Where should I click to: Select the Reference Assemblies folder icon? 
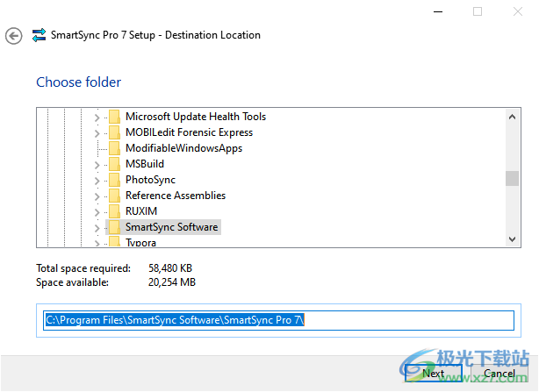(114, 196)
